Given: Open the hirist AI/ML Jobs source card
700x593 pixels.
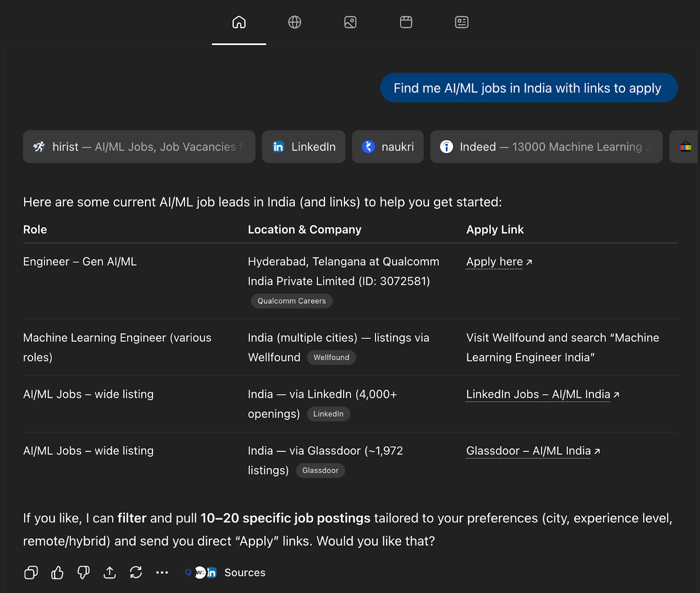Looking at the screenshot, I should [139, 147].
